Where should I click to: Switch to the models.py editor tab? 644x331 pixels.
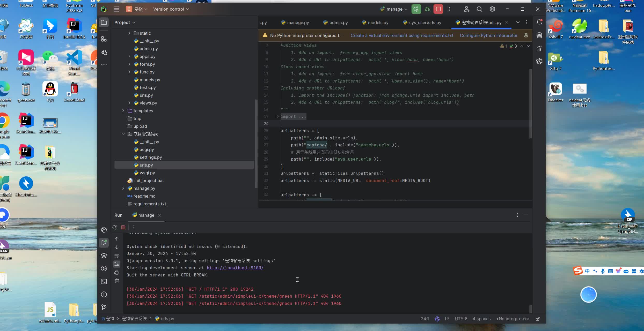[378, 22]
